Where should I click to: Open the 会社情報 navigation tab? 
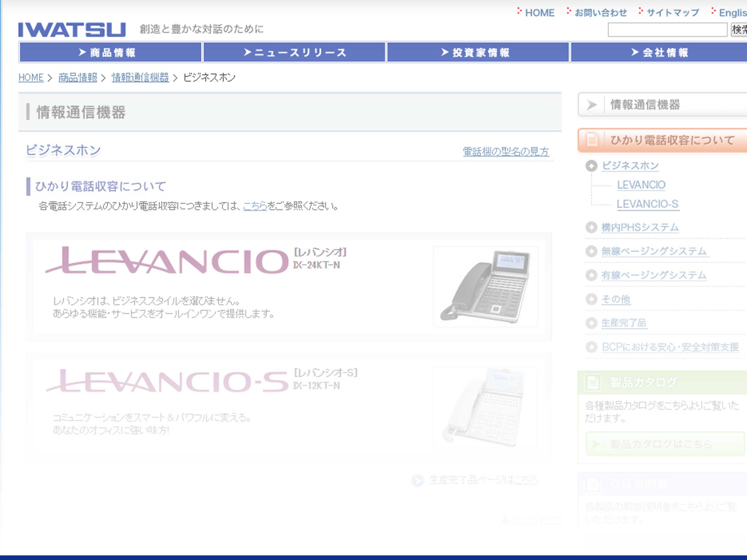pos(659,52)
